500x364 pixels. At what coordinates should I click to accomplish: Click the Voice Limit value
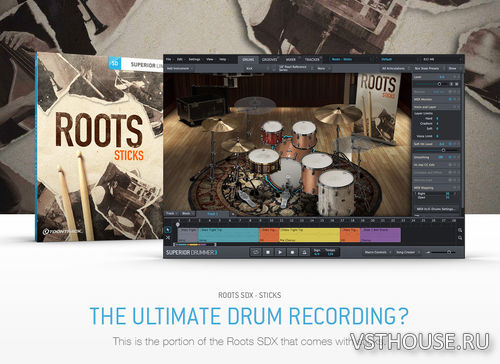[437, 136]
